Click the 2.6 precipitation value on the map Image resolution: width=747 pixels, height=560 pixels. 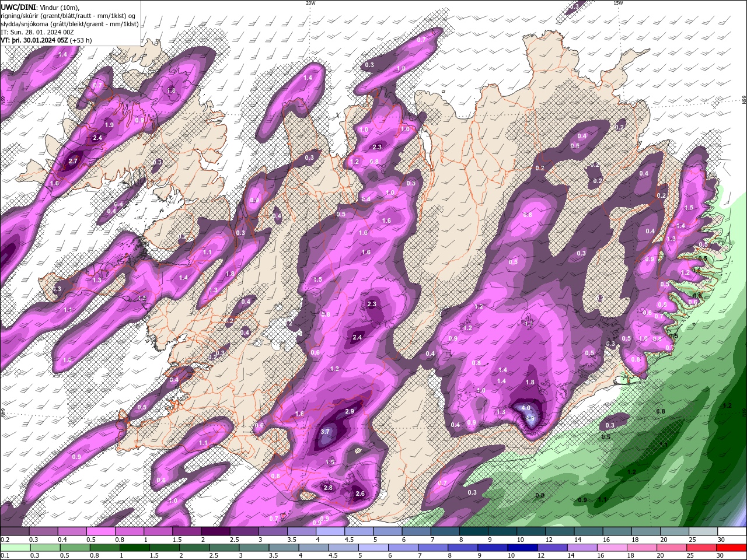360,494
